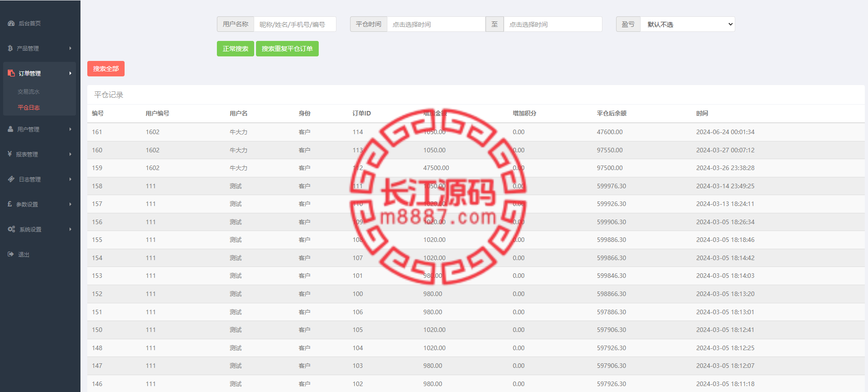Click user name 测试 in row 158
The height and width of the screenshot is (392, 868).
click(x=236, y=186)
